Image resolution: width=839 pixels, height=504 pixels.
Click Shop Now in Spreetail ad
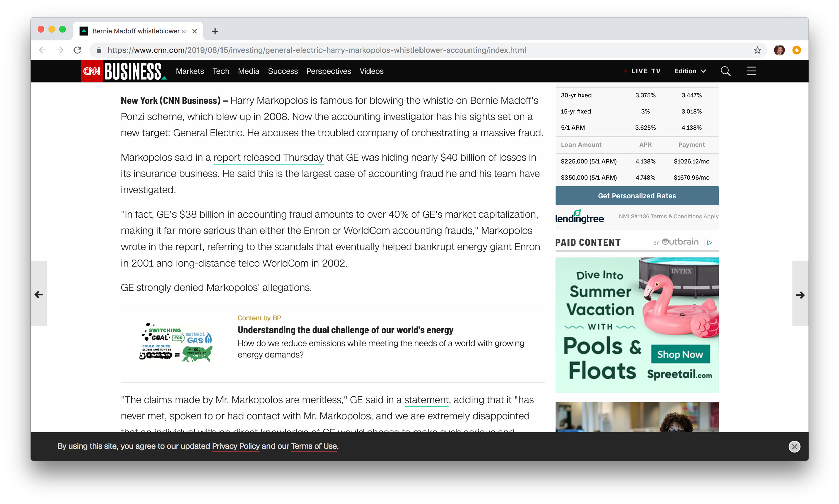[680, 354]
